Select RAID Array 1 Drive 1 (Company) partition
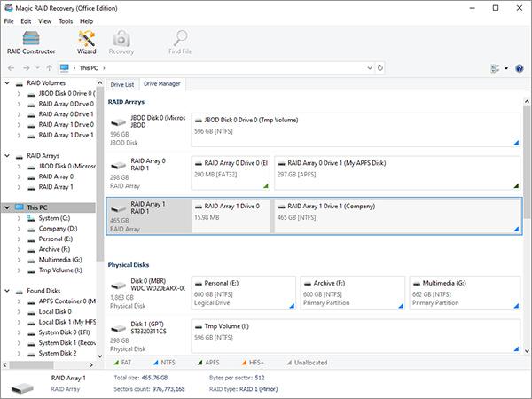 point(397,216)
